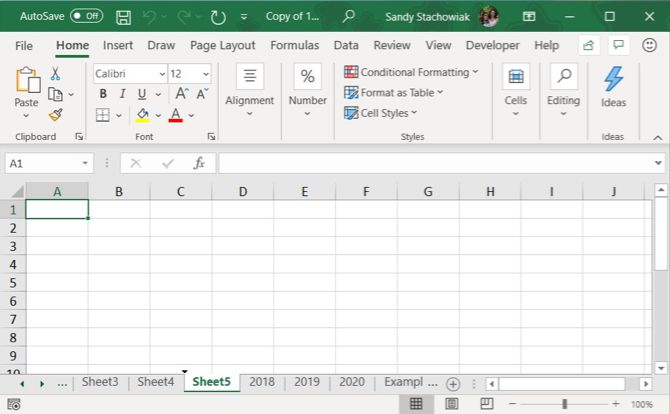This screenshot has width=670, height=414.
Task: Decrease font size with smaller A
Action: point(202,94)
